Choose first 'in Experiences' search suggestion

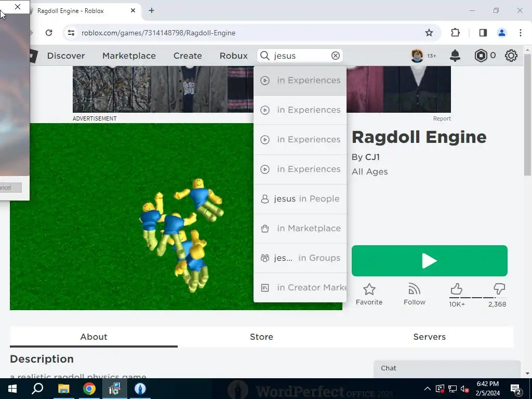coord(300,81)
